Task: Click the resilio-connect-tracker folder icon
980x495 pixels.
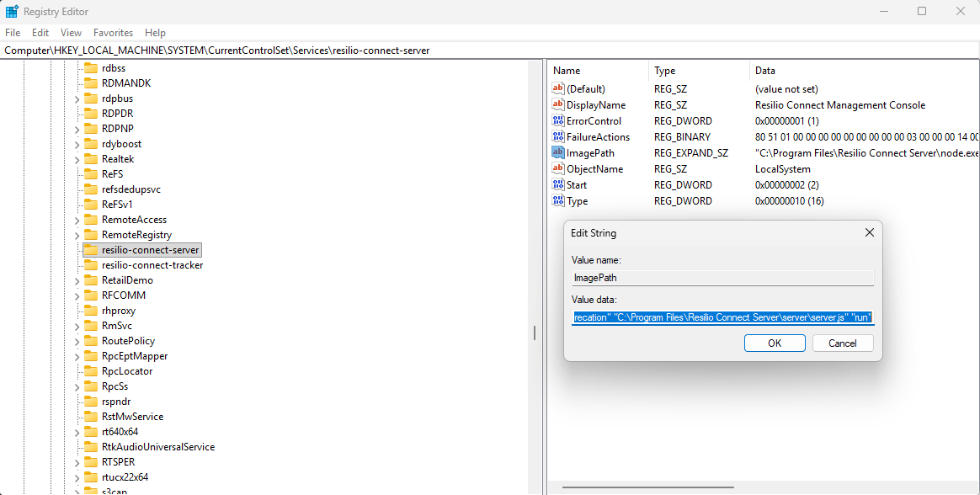Action: (90, 265)
